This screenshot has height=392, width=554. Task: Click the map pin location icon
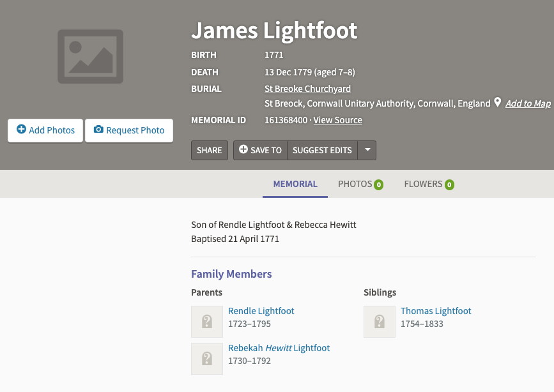click(498, 103)
